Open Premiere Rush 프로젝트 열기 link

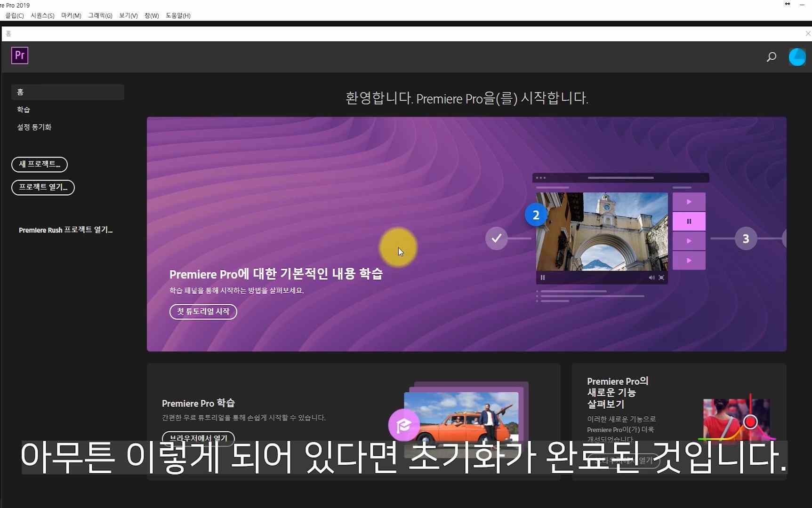coord(65,230)
